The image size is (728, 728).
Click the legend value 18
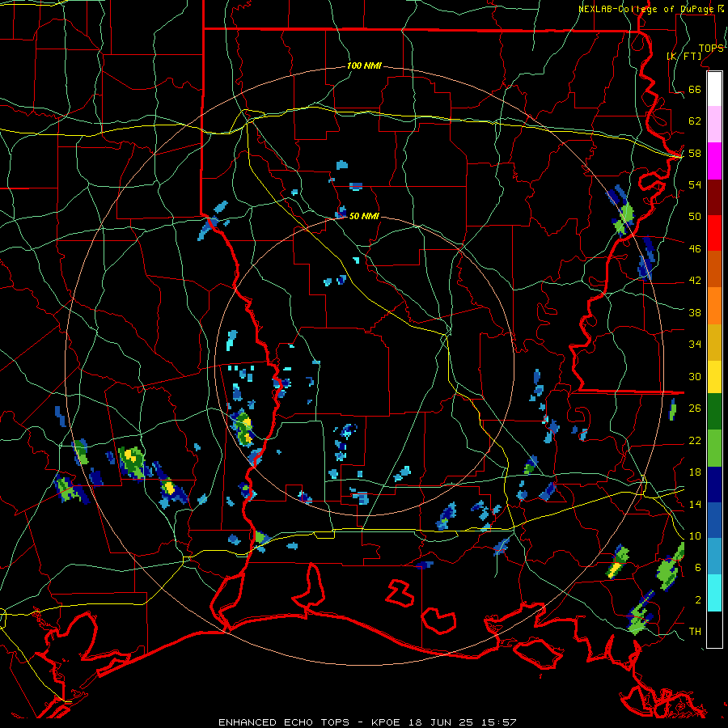(x=695, y=472)
